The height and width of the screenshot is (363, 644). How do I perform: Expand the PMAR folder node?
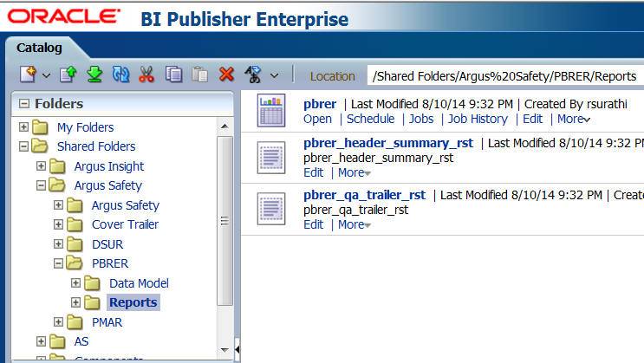(x=58, y=322)
